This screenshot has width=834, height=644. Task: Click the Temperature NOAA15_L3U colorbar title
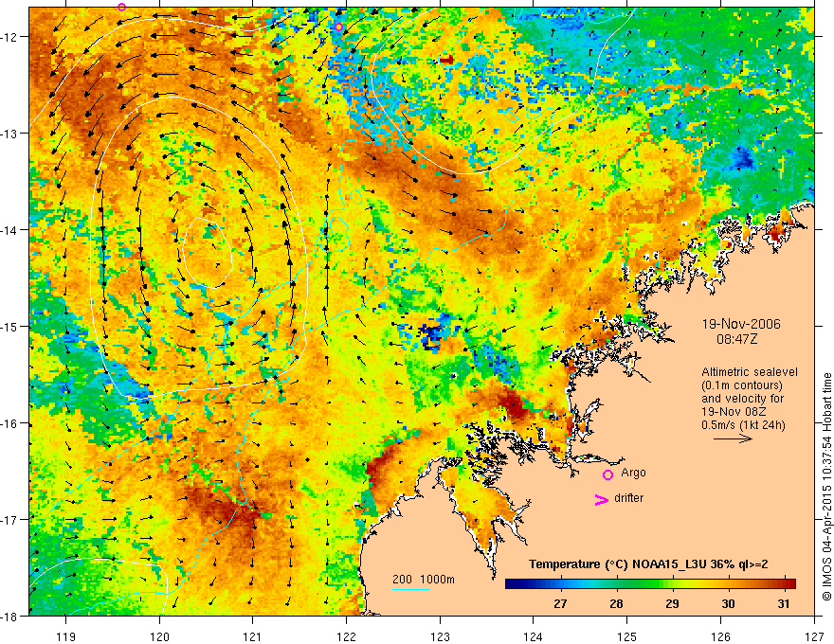point(648,564)
